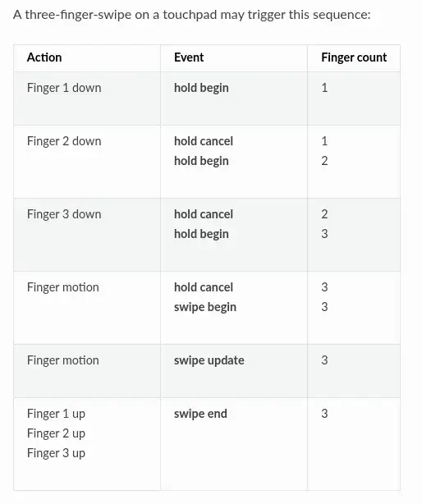The width and height of the screenshot is (422, 504).
Task: Click the Finger count column header
Action: (x=354, y=57)
